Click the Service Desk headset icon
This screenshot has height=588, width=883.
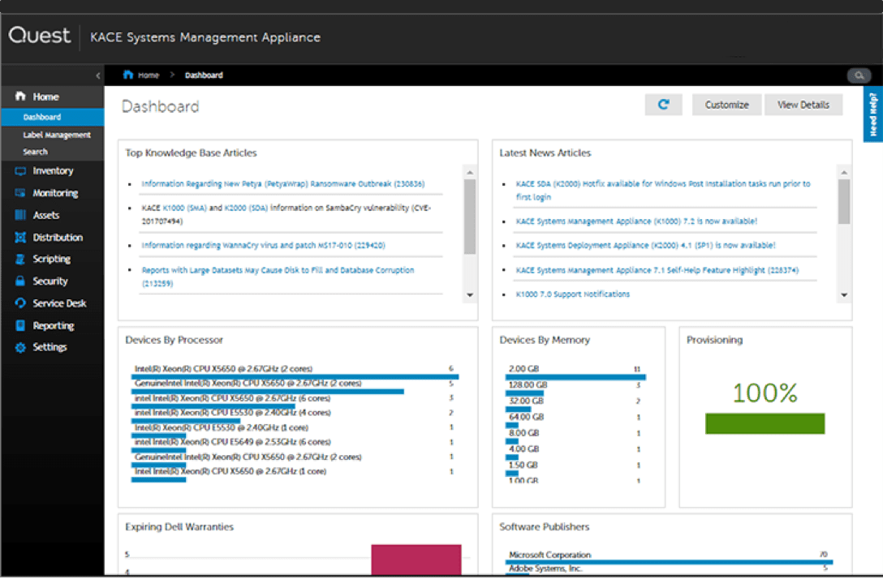[x=20, y=303]
